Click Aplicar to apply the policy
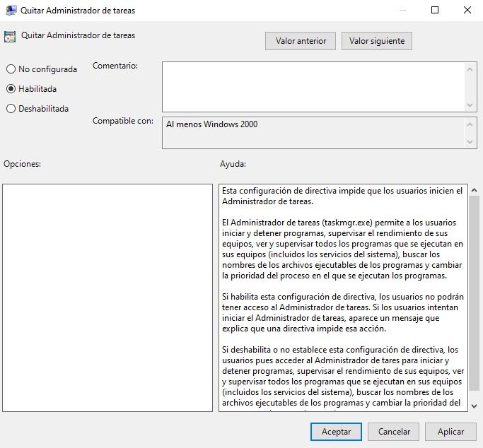 [x=450, y=431]
